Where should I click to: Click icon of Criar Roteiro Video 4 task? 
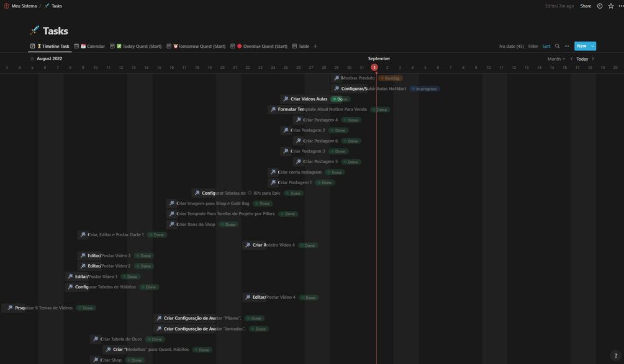tap(248, 245)
